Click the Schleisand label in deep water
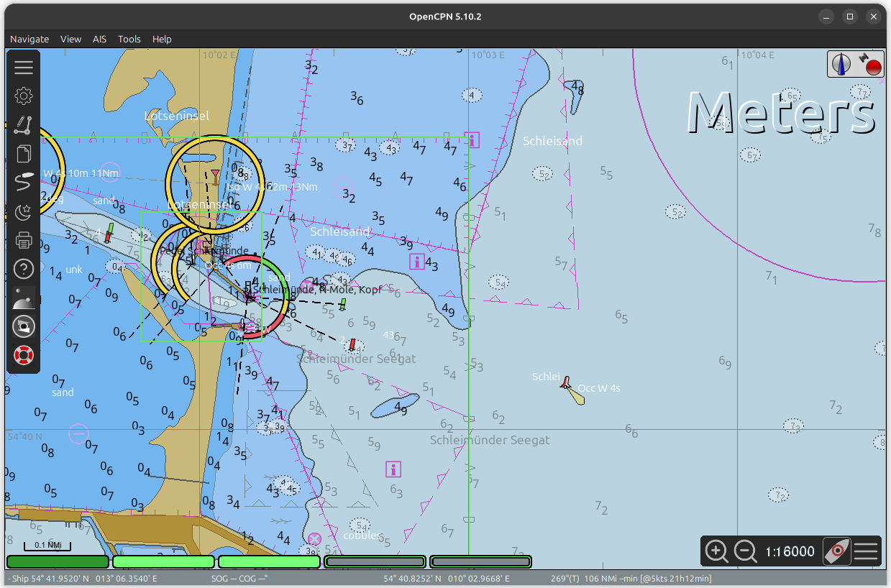The height and width of the screenshot is (588, 891). [x=552, y=141]
